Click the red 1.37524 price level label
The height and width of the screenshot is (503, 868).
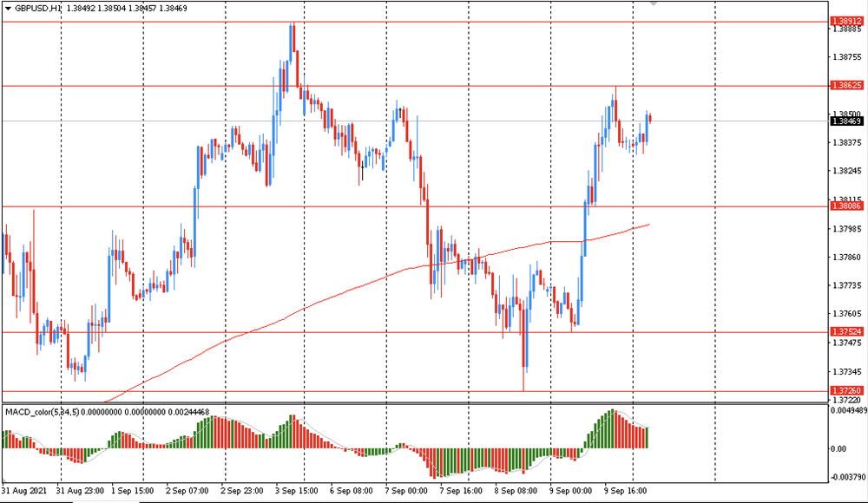tap(847, 331)
